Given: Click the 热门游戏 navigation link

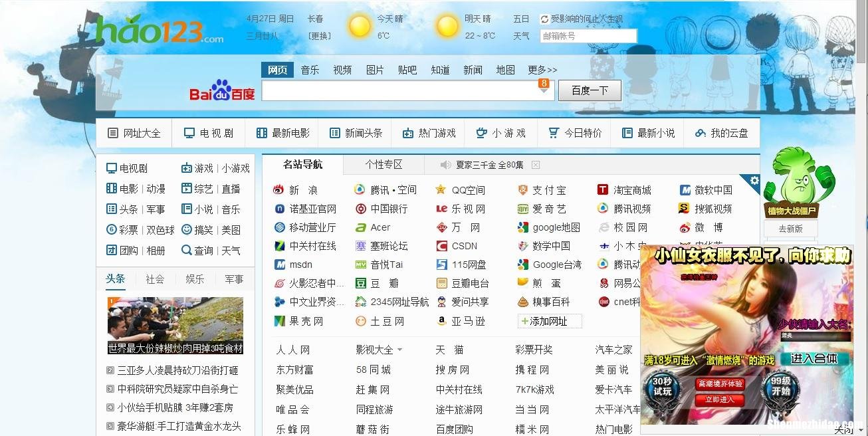Looking at the screenshot, I should point(429,133).
